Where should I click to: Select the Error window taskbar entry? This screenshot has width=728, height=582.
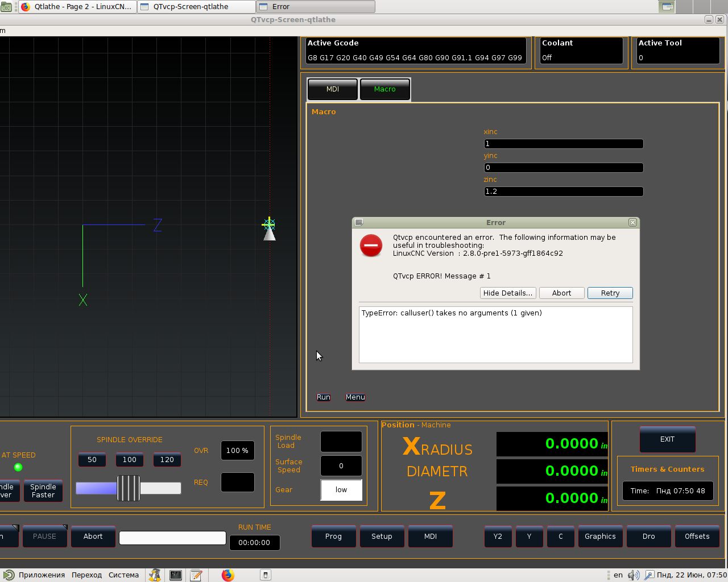pos(316,7)
